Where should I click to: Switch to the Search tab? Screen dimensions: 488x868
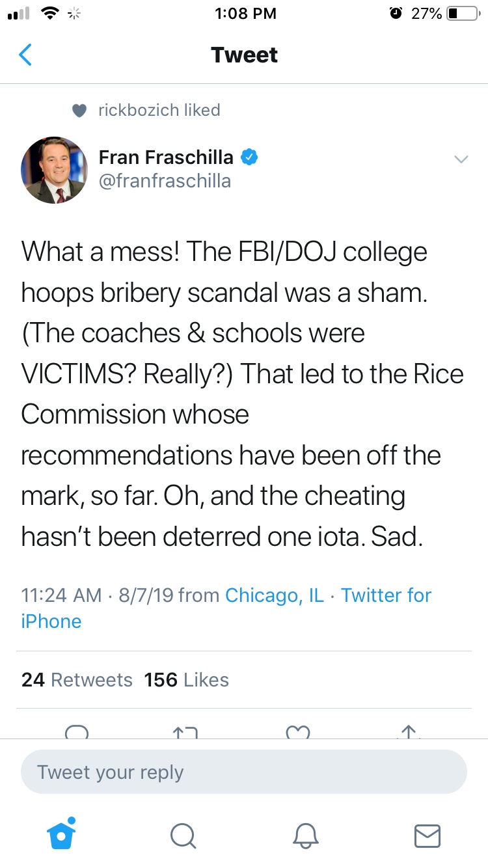click(183, 835)
